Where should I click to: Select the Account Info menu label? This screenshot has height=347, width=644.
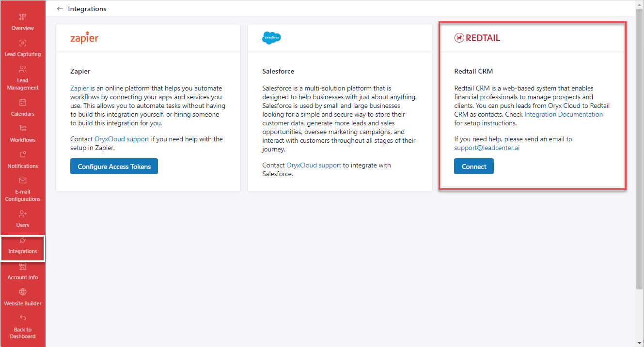click(x=23, y=277)
